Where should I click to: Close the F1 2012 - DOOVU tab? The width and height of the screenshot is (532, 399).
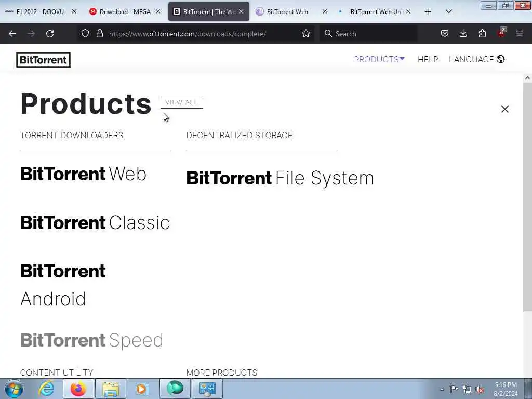(74, 12)
